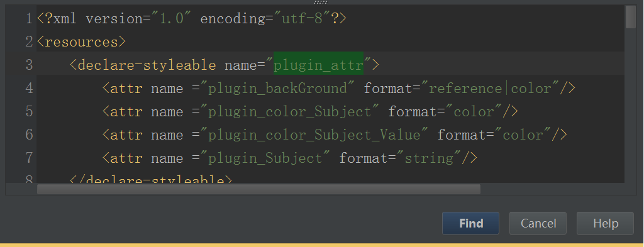Click the horizontal scrollbar thumb
The image size is (644, 247).
[258, 189]
